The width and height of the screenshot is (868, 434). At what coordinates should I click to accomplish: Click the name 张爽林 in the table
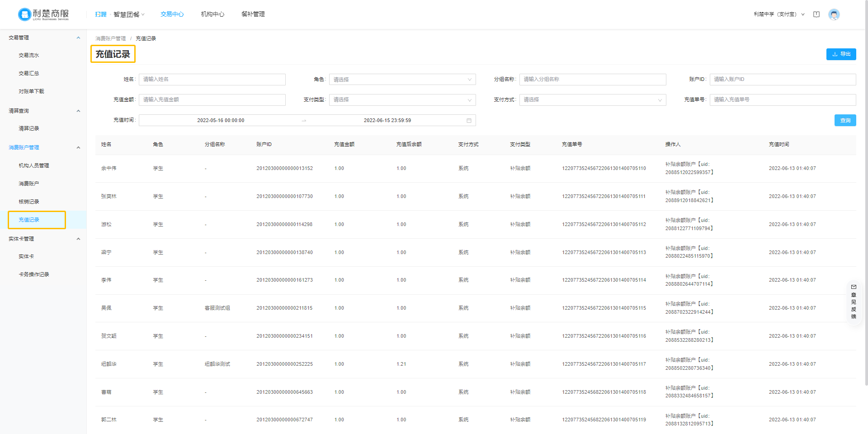(x=109, y=196)
